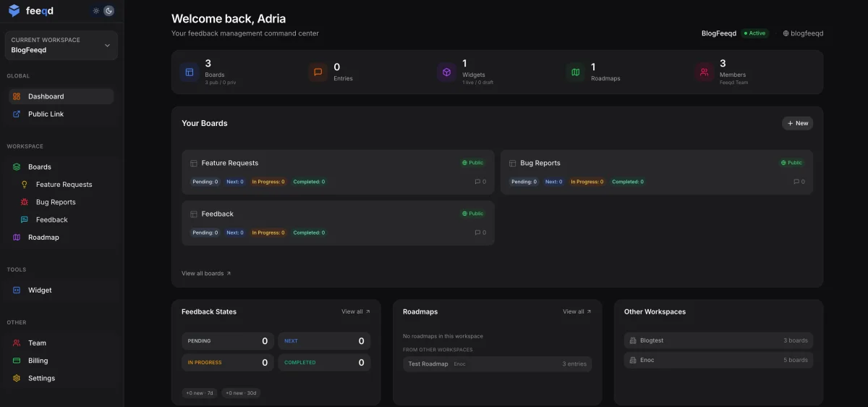The height and width of the screenshot is (407, 868).
Task: Click the Boards layers icon
Action: [17, 167]
